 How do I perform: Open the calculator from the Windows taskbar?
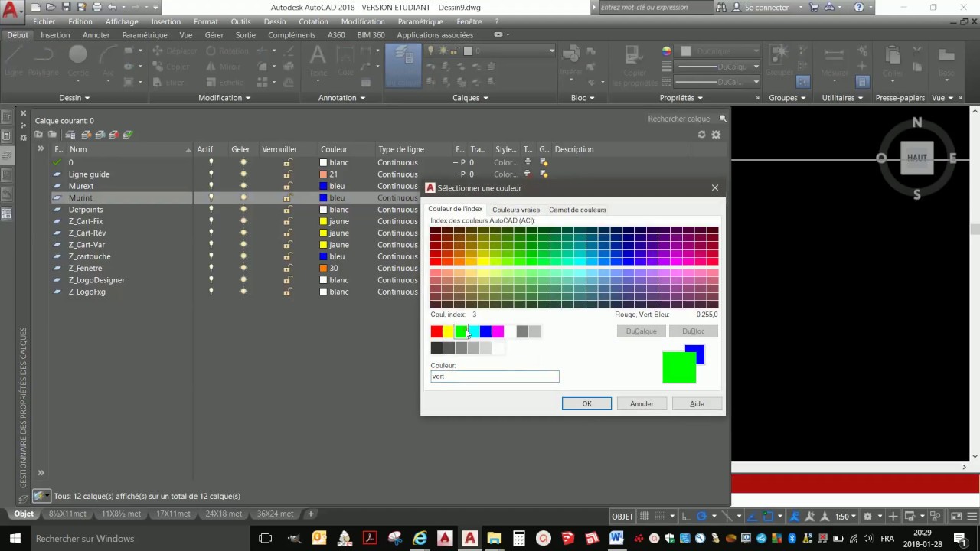click(x=518, y=538)
